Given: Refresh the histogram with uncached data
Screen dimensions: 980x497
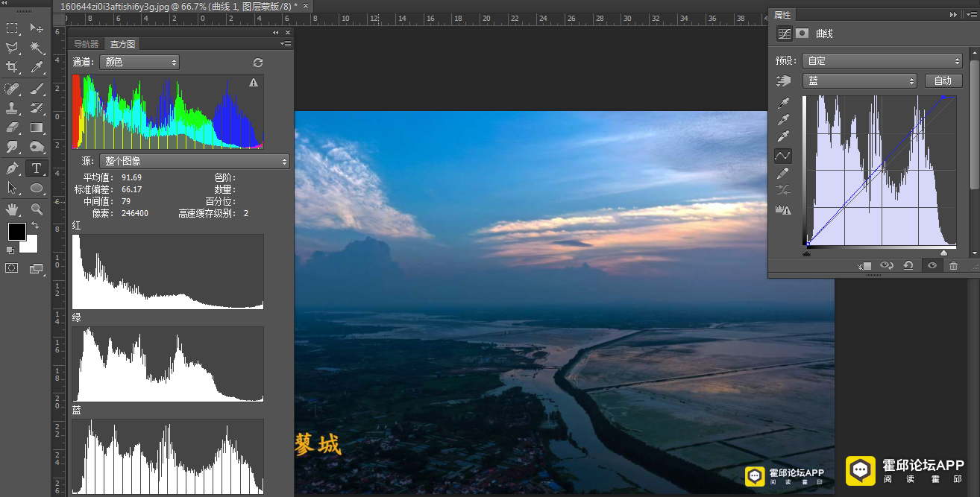Looking at the screenshot, I should coord(258,63).
